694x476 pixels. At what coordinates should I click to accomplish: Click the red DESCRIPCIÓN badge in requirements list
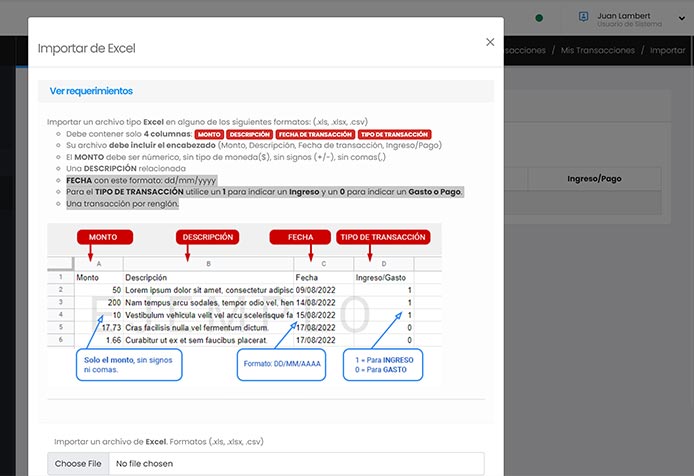point(250,134)
